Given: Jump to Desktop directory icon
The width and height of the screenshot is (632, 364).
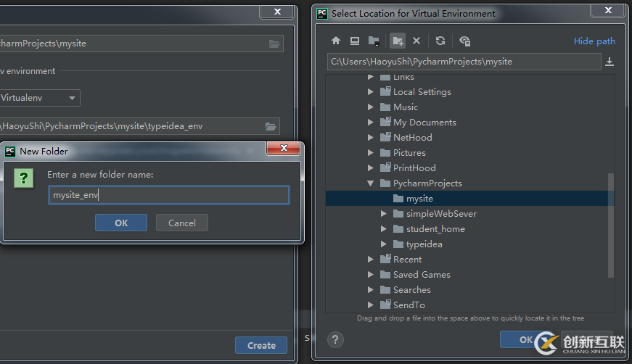Looking at the screenshot, I should point(355,41).
